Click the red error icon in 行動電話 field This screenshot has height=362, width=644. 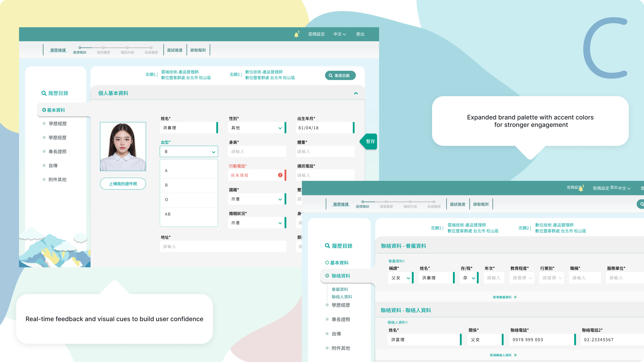(280, 175)
